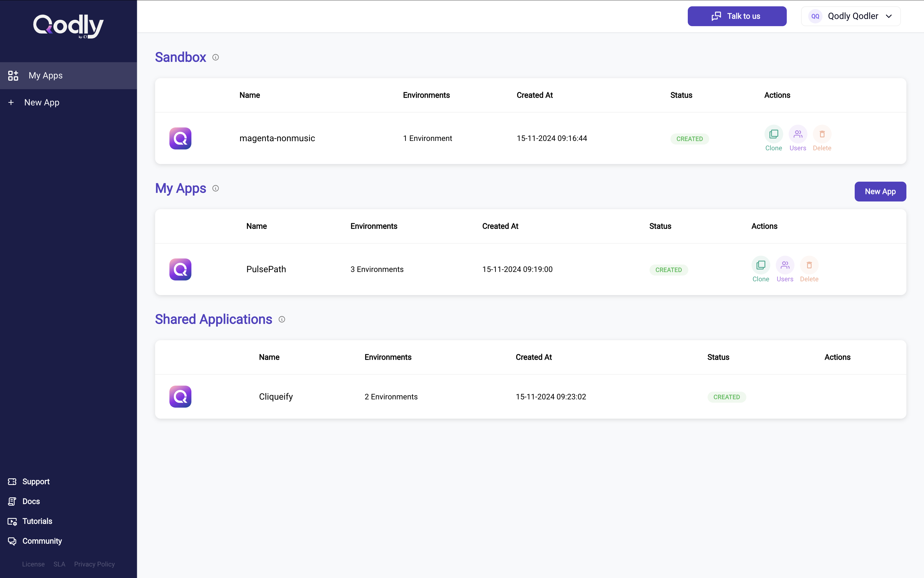924x578 pixels.
Task: Click the purple New App button
Action: pos(880,192)
